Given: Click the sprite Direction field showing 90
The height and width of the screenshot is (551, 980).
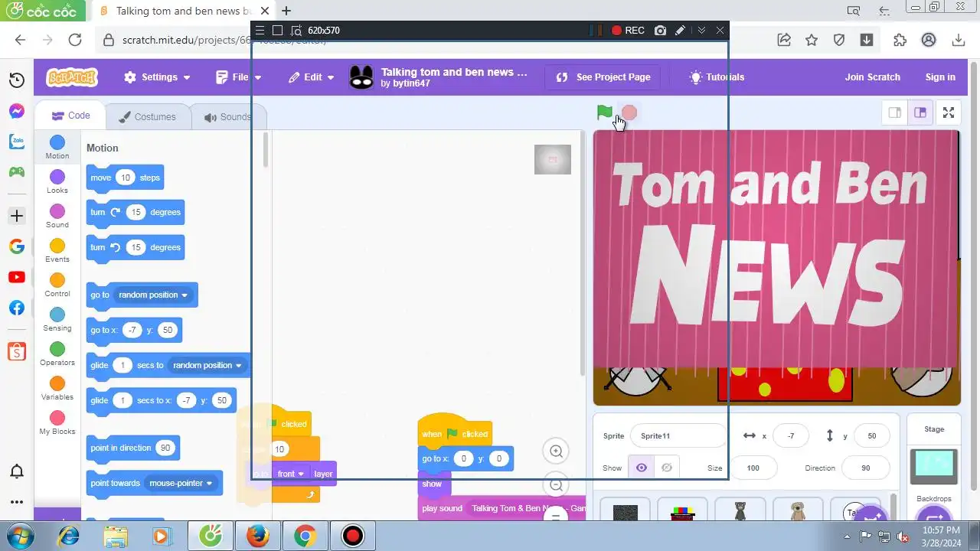Looking at the screenshot, I should click(865, 468).
